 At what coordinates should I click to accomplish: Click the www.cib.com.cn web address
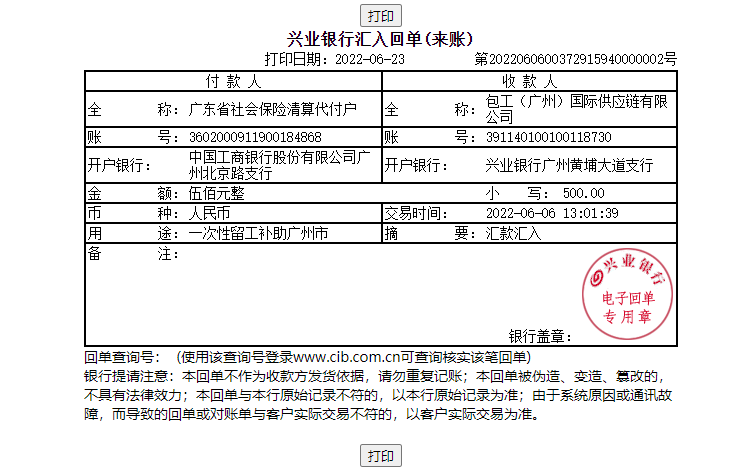click(346, 357)
